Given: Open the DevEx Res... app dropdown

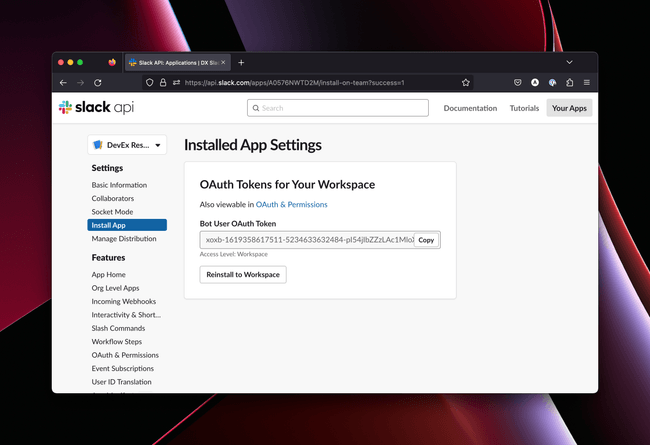Looking at the screenshot, I should pyautogui.click(x=127, y=145).
